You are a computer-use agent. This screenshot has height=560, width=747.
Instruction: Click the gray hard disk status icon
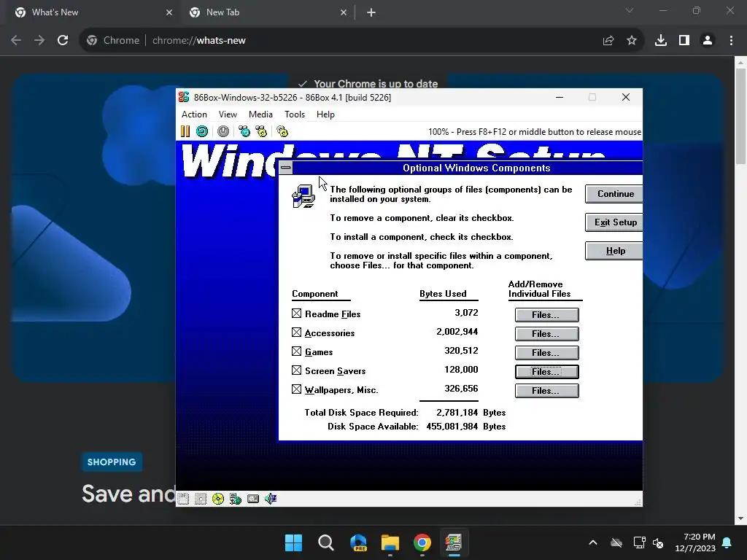pos(253,499)
